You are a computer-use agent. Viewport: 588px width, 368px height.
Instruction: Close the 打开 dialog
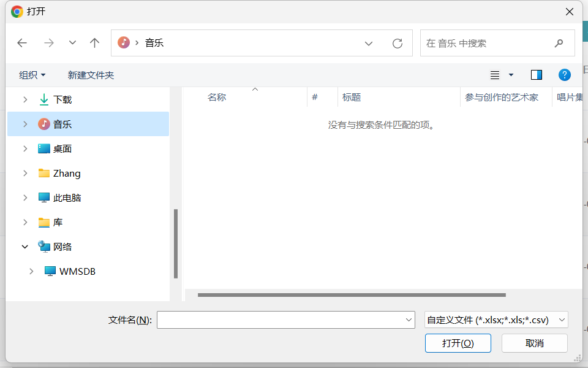pyautogui.click(x=569, y=12)
